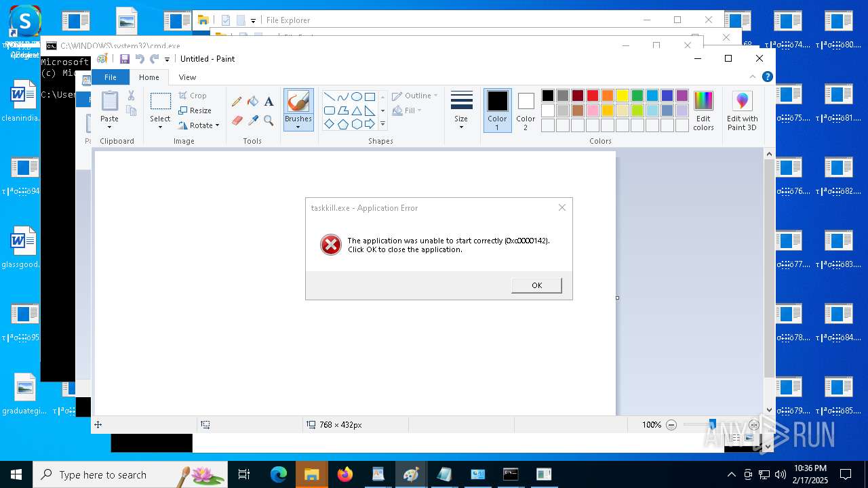Select the Magnifier tool
868x488 pixels.
[x=269, y=121]
